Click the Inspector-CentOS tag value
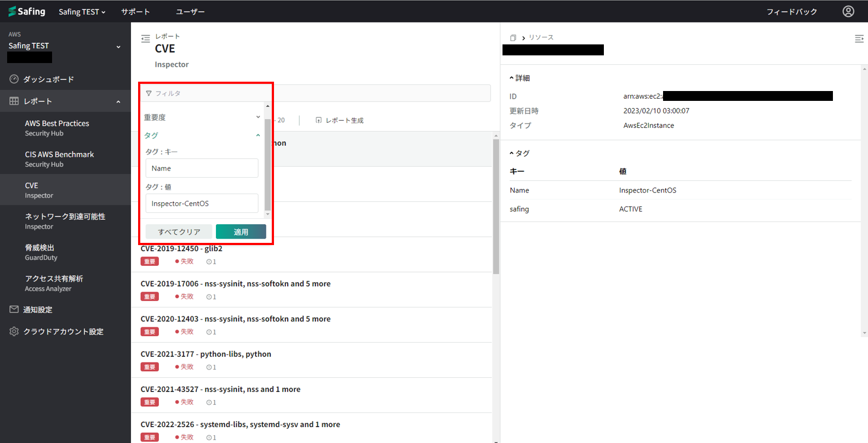 click(x=647, y=190)
